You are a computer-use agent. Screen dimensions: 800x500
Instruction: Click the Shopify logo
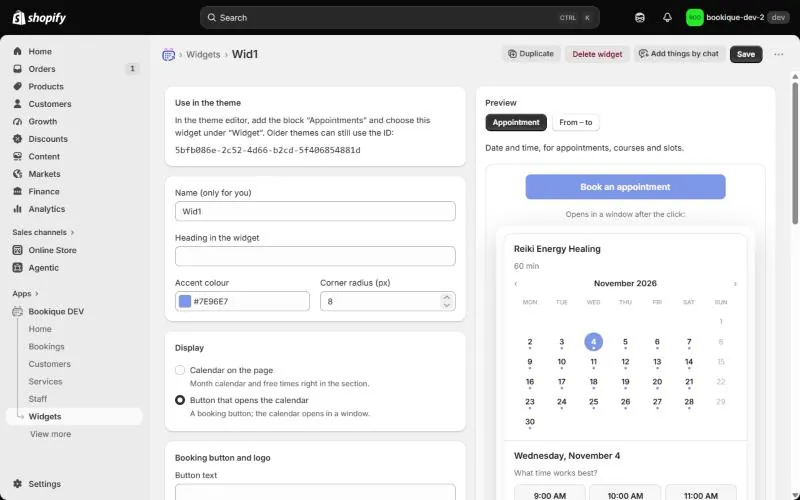click(39, 18)
